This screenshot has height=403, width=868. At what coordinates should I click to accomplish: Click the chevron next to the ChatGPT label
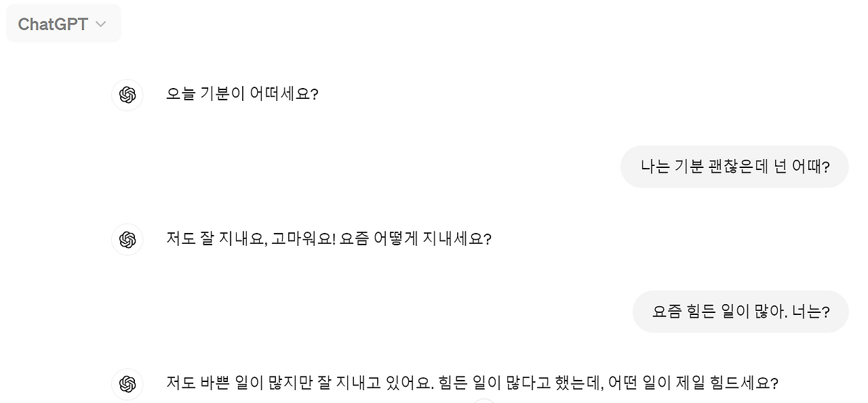100,24
